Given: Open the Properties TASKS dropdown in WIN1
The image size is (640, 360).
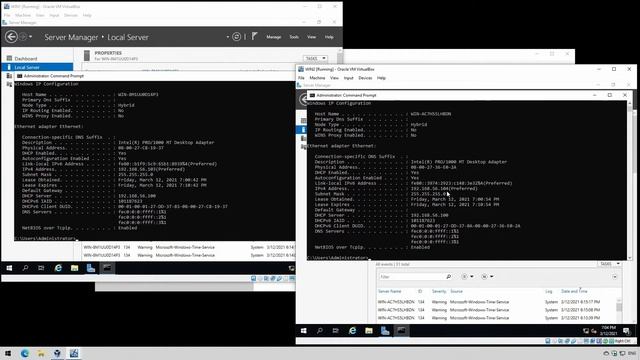Looking at the screenshot, I should (x=315, y=58).
